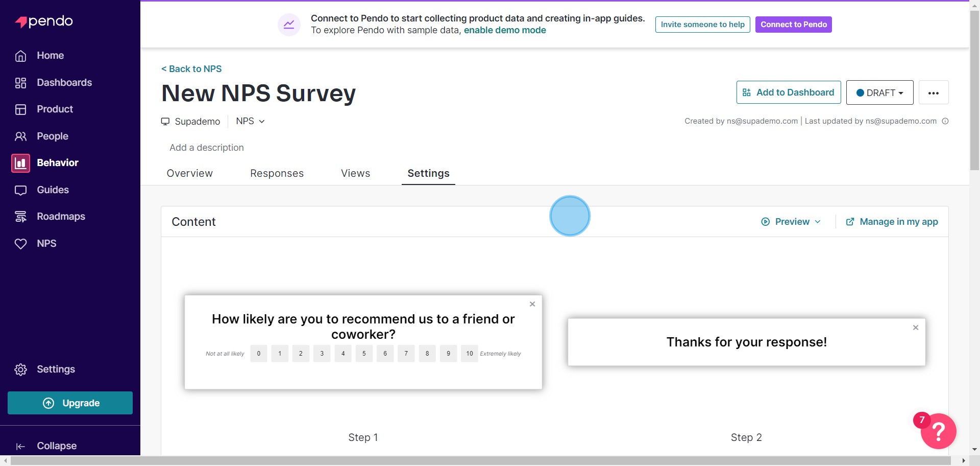Expand the Preview dropdown
This screenshot has width=980, height=466.
coord(791,222)
